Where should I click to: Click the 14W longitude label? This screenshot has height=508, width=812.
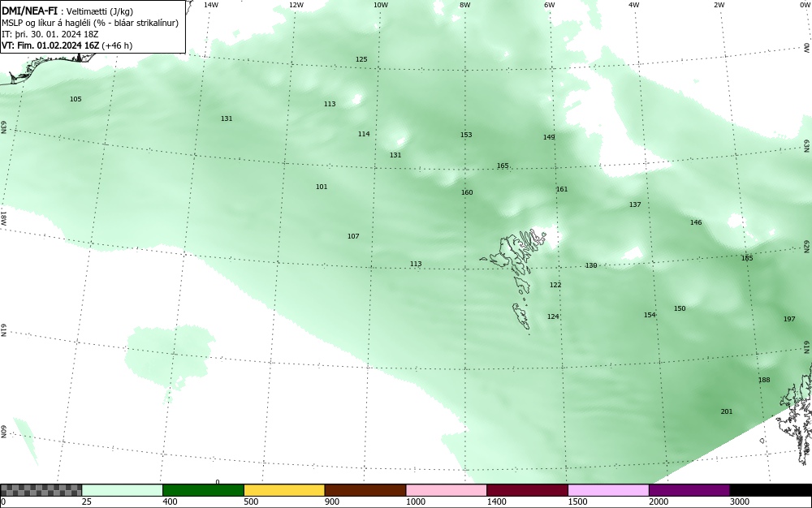[211, 5]
